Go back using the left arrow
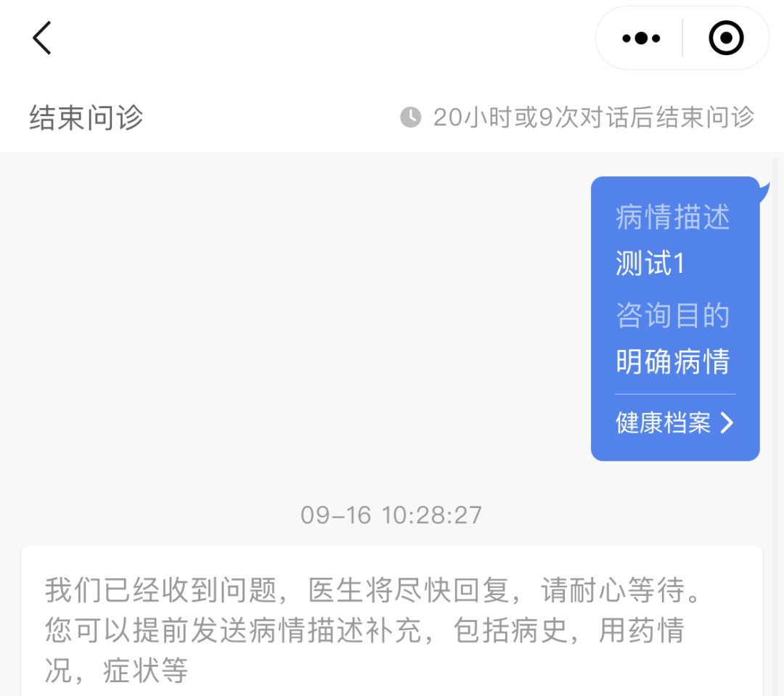The height and width of the screenshot is (696, 784). [42, 38]
